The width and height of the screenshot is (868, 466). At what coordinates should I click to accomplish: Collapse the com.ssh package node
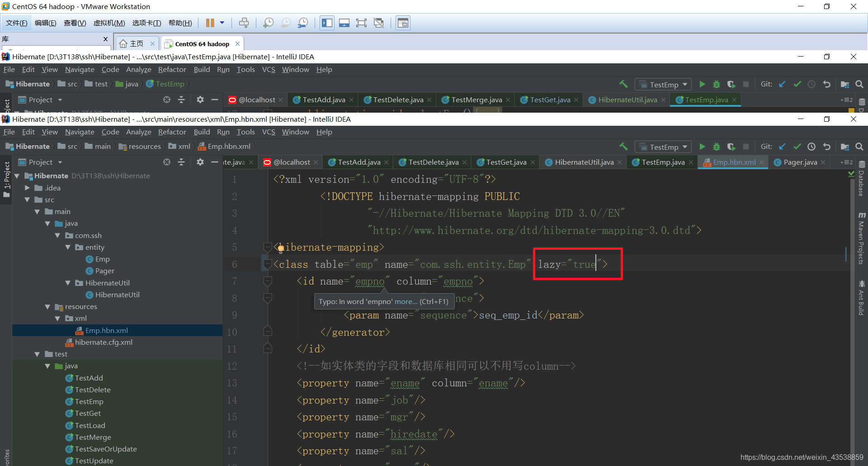point(57,235)
